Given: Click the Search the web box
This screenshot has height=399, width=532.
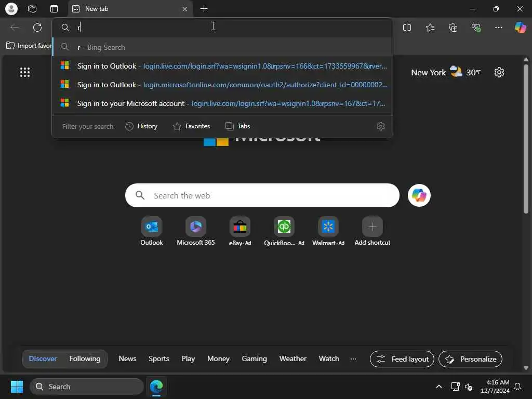Looking at the screenshot, I should pyautogui.click(x=262, y=195).
